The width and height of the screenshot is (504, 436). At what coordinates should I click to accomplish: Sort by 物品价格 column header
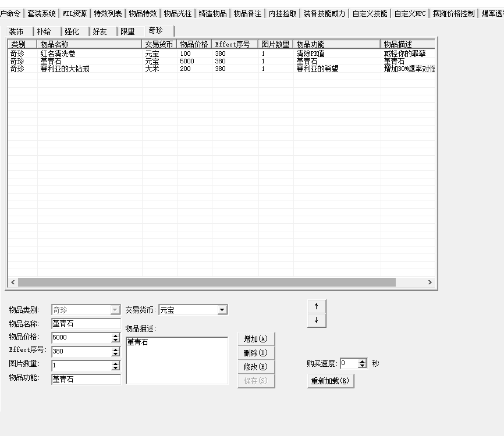194,44
